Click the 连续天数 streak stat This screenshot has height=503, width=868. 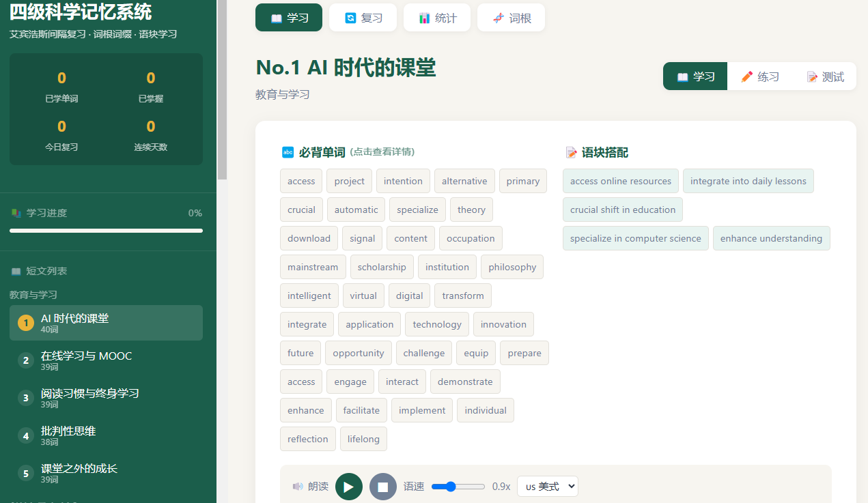(x=151, y=134)
